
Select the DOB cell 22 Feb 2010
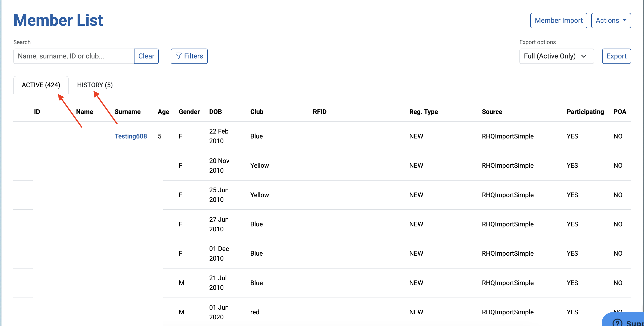pyautogui.click(x=219, y=136)
